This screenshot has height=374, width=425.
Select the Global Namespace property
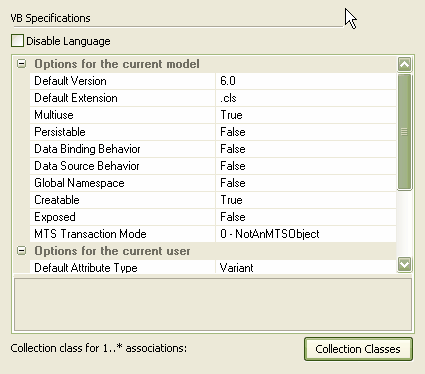click(123, 183)
